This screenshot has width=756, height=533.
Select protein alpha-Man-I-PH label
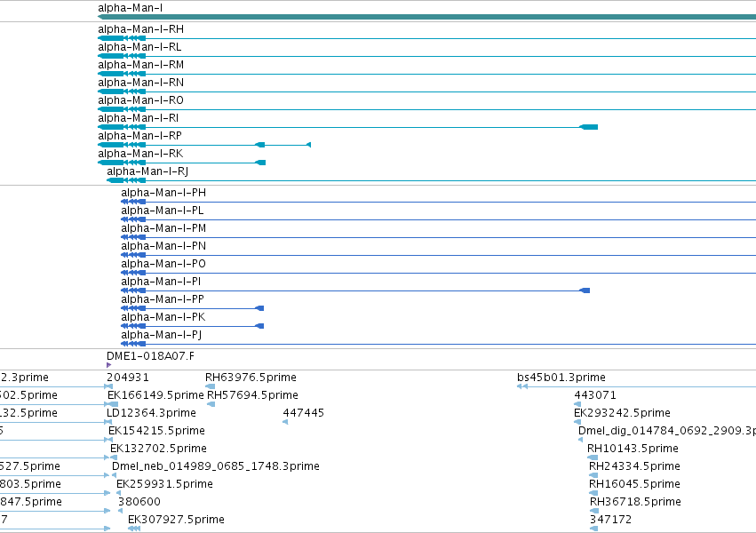[163, 193]
